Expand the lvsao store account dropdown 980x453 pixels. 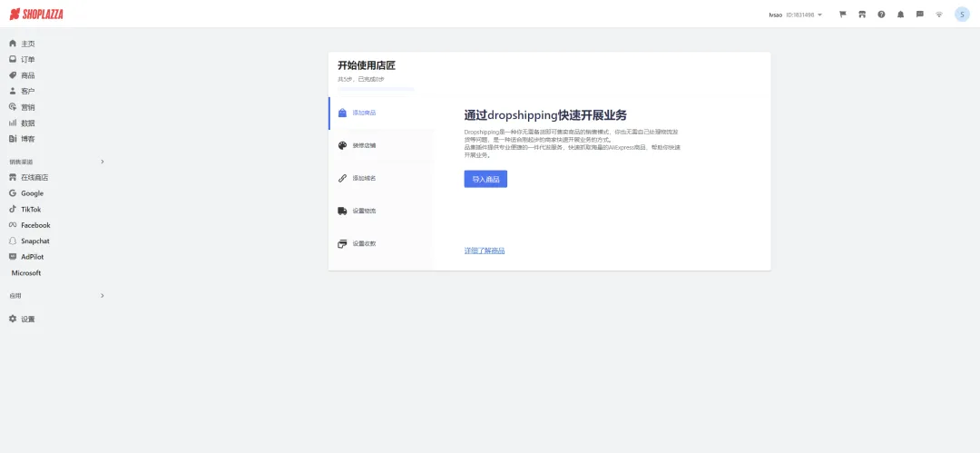click(x=795, y=15)
